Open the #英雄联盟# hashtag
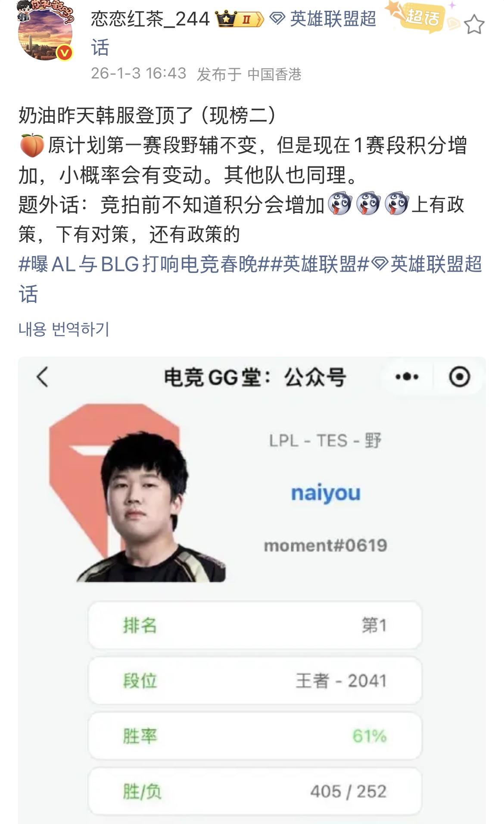Image resolution: width=504 pixels, height=824 pixels. pyautogui.click(x=314, y=264)
